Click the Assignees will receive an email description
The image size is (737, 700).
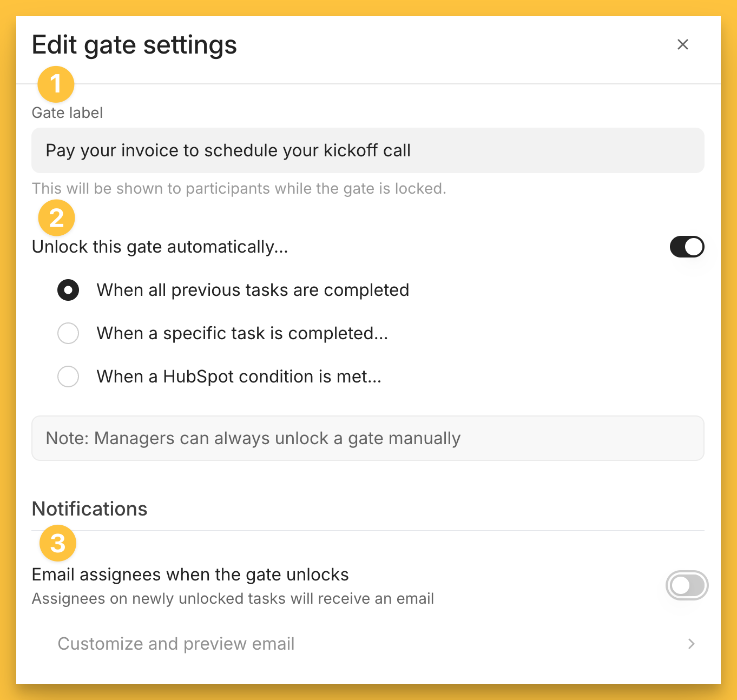(x=233, y=599)
